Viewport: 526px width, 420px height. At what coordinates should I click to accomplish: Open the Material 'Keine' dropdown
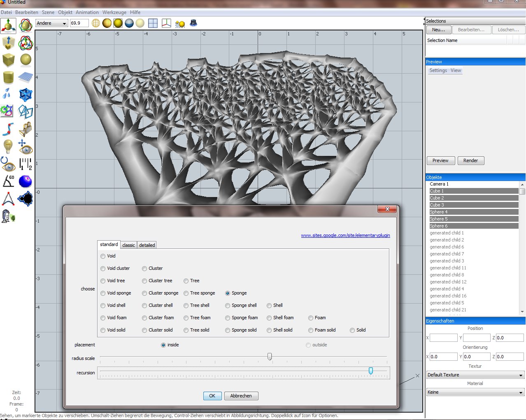[x=475, y=392]
